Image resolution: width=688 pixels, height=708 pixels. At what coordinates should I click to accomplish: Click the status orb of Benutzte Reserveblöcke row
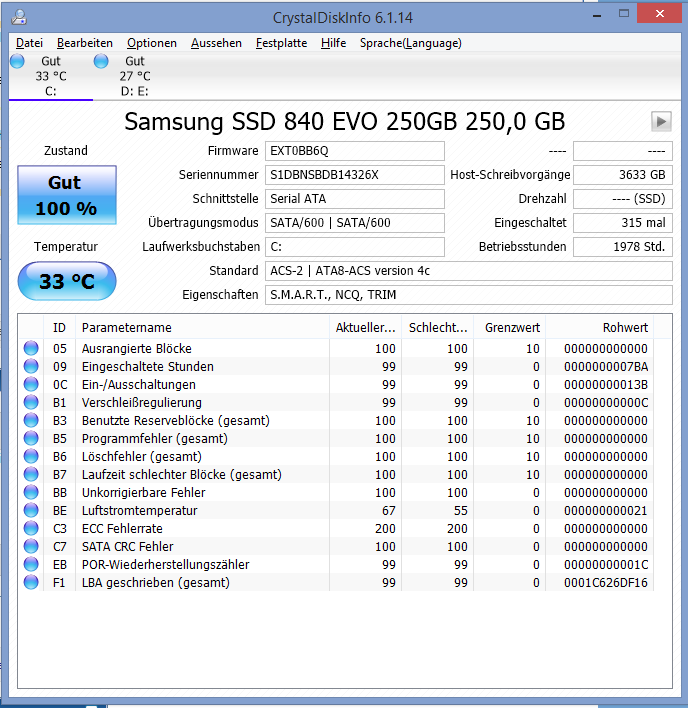click(31, 420)
